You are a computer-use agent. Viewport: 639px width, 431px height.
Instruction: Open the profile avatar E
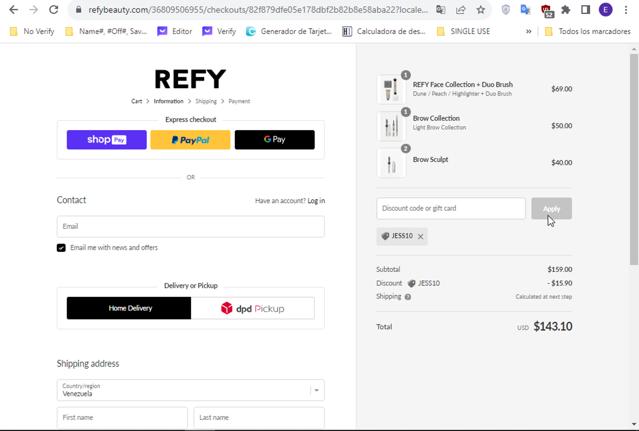(x=606, y=9)
